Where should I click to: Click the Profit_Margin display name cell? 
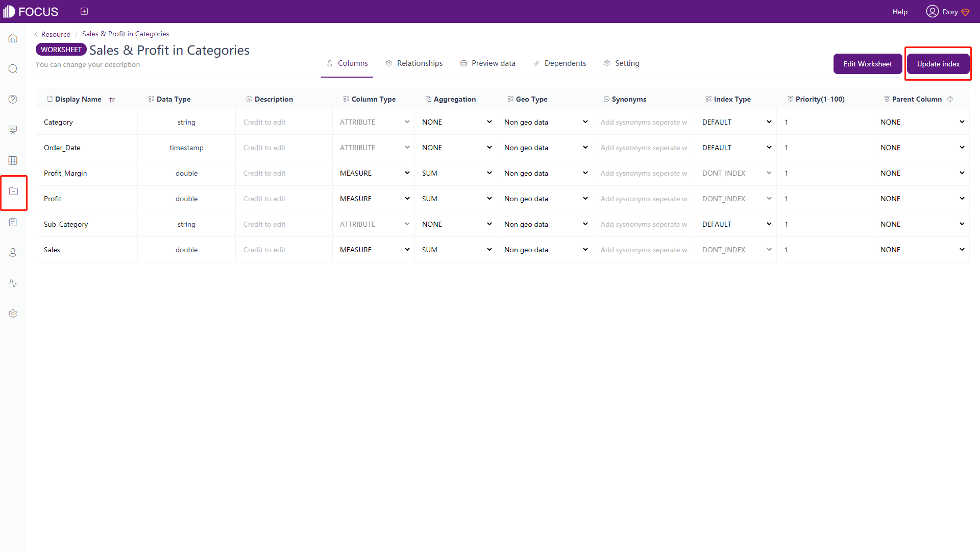(87, 173)
